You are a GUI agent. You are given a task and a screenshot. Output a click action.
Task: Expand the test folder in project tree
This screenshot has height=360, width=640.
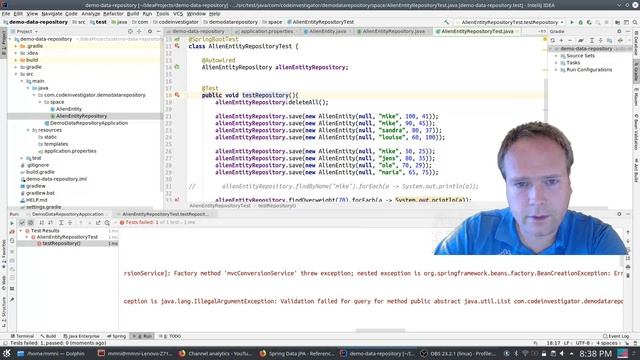(x=22, y=158)
